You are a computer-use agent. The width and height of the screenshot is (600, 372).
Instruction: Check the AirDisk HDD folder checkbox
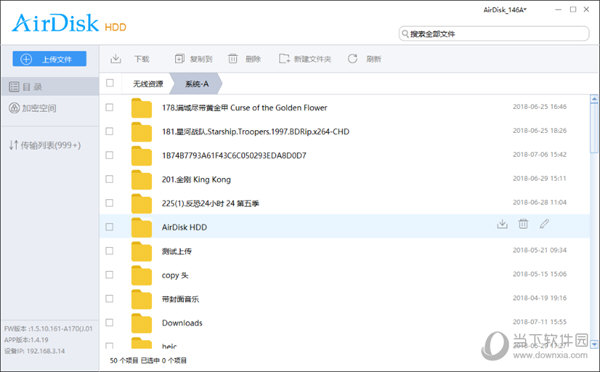[x=109, y=227]
